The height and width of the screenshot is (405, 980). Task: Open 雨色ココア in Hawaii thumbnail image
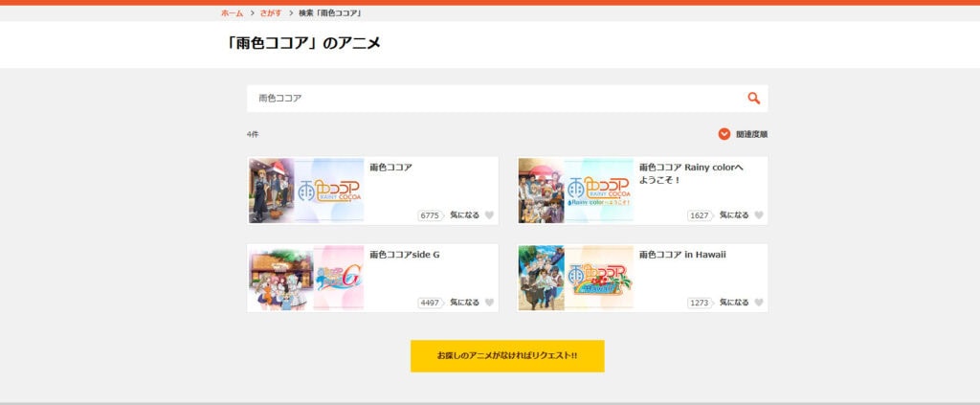point(575,278)
